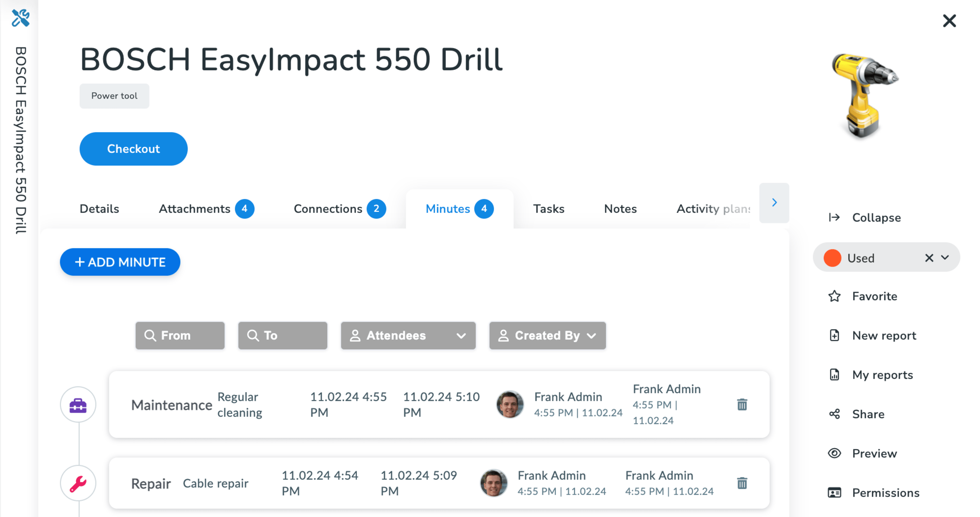Delete the Cable repair minute entry

click(741, 483)
